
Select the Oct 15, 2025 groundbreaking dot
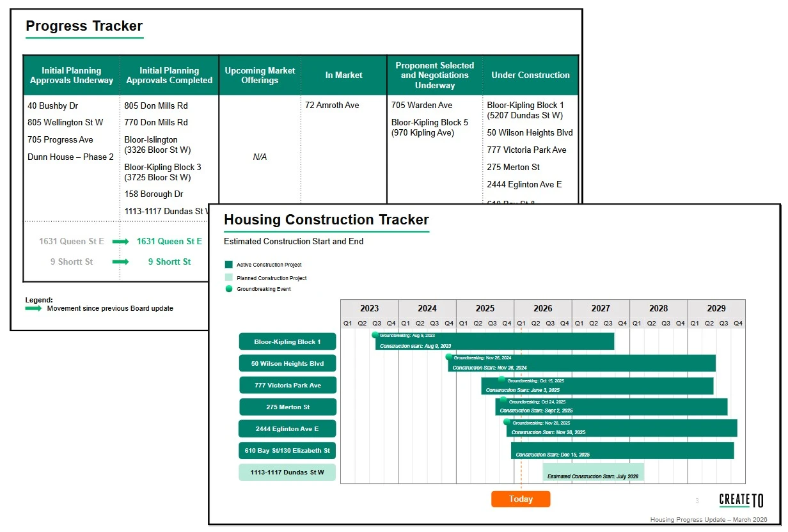502,380
